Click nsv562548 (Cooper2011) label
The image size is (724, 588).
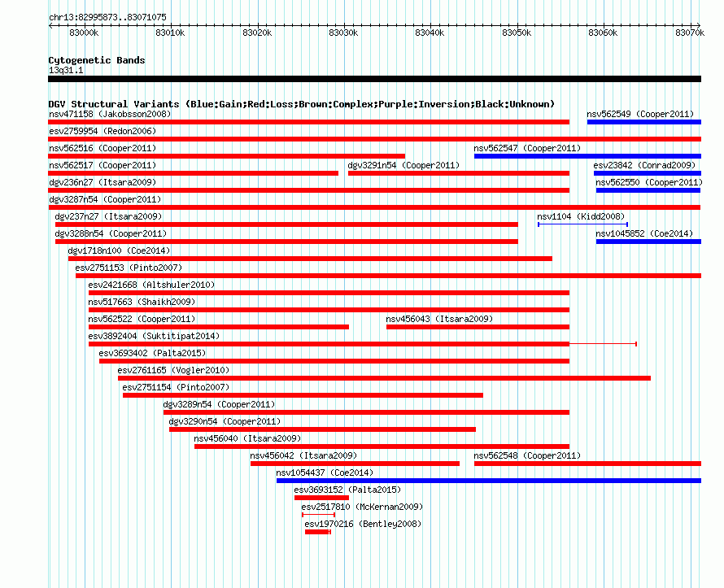[x=527, y=455]
